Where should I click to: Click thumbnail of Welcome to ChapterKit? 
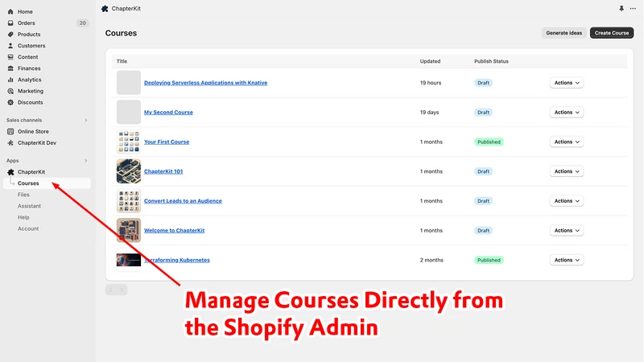click(x=129, y=231)
